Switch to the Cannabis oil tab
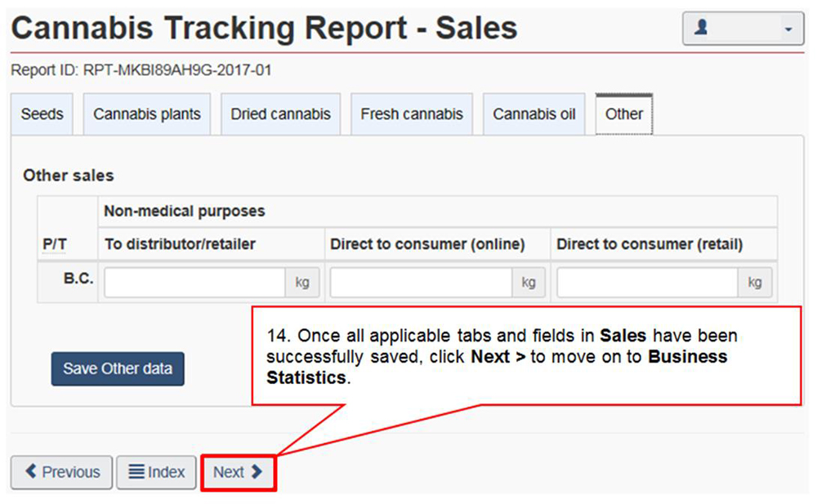Image resolution: width=817 pixels, height=504 pixels. 534,114
